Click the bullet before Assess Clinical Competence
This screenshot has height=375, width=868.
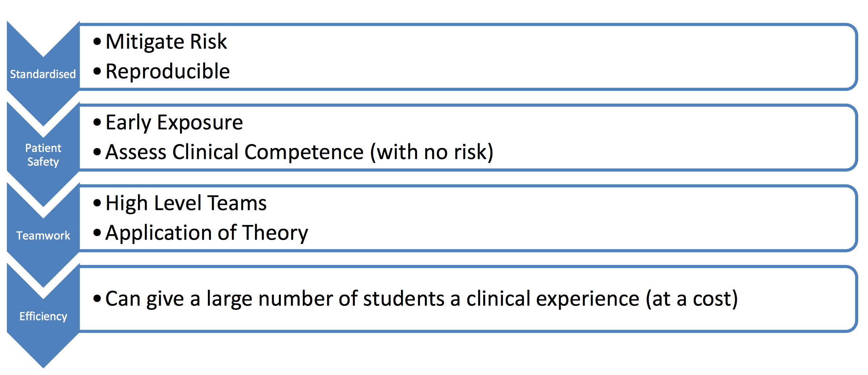(x=97, y=152)
